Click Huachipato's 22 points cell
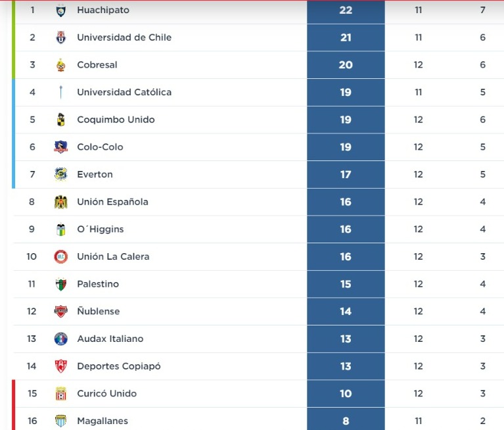This screenshot has width=504, height=430. [346, 12]
